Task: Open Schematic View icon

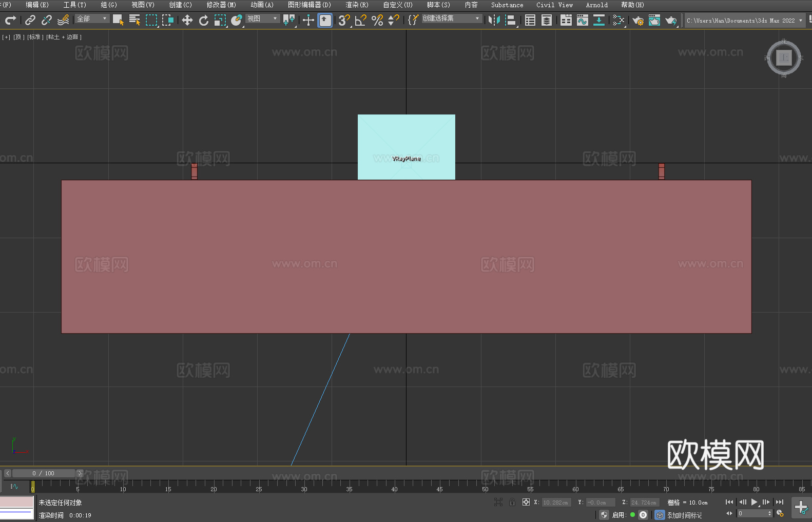Action: coord(618,20)
